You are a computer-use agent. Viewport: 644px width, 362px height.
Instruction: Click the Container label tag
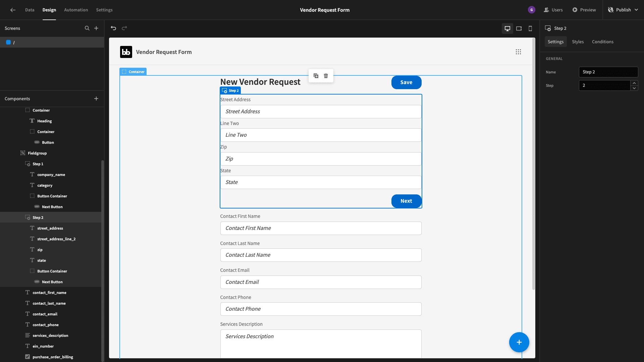[133, 72]
